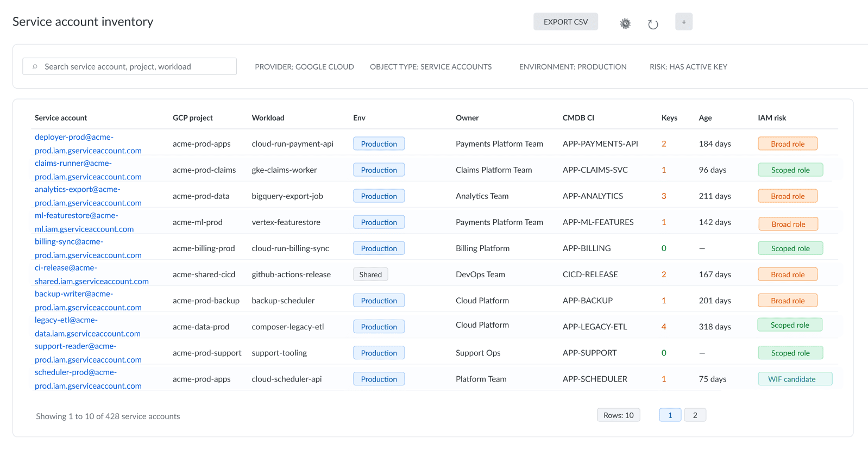Change the Rows: 10 page size
This screenshot has width=868, height=449.
[619, 415]
